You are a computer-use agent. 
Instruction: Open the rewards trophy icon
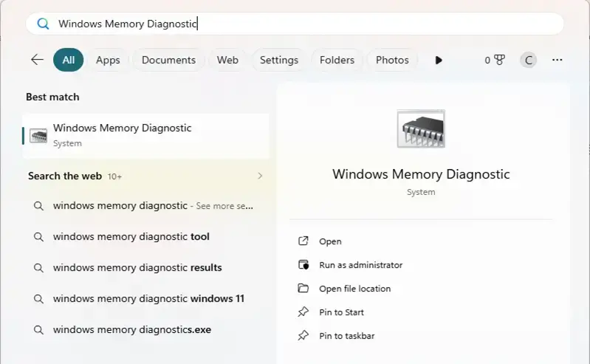(x=499, y=60)
